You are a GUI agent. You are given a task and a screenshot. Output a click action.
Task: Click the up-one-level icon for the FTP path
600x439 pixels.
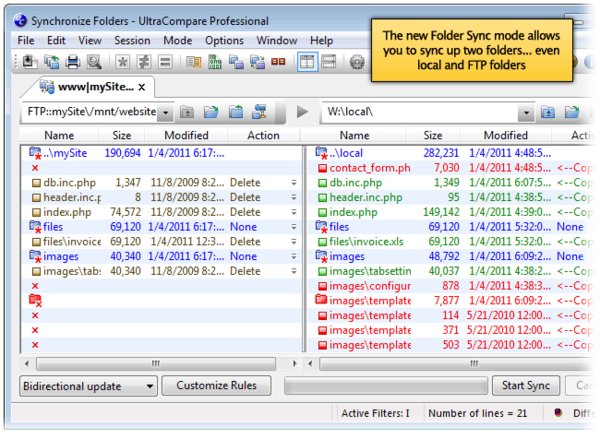pyautogui.click(x=187, y=112)
